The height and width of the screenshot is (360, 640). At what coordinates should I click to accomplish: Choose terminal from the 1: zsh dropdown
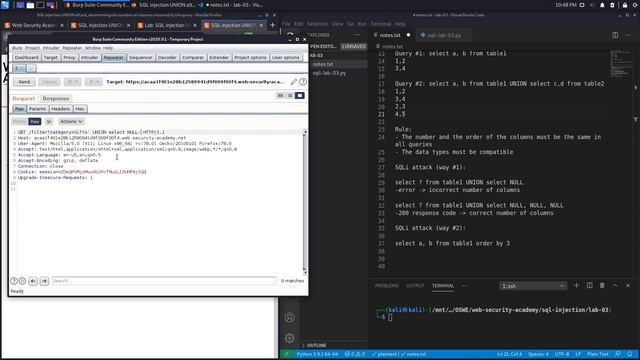click(533, 286)
